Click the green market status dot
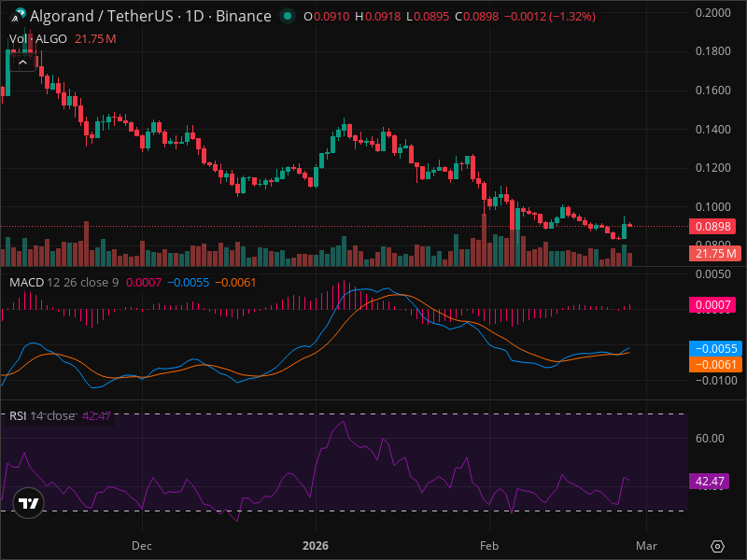This screenshot has height=560, width=747. (x=288, y=16)
